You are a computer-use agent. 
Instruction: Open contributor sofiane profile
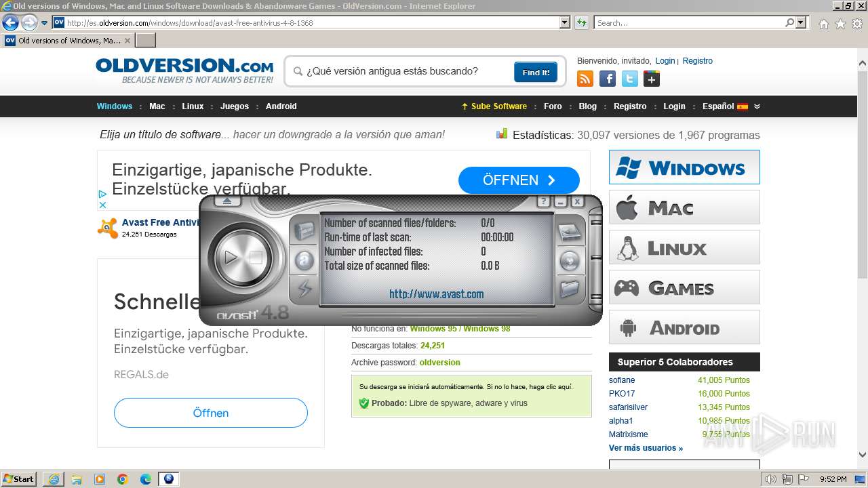tap(622, 380)
